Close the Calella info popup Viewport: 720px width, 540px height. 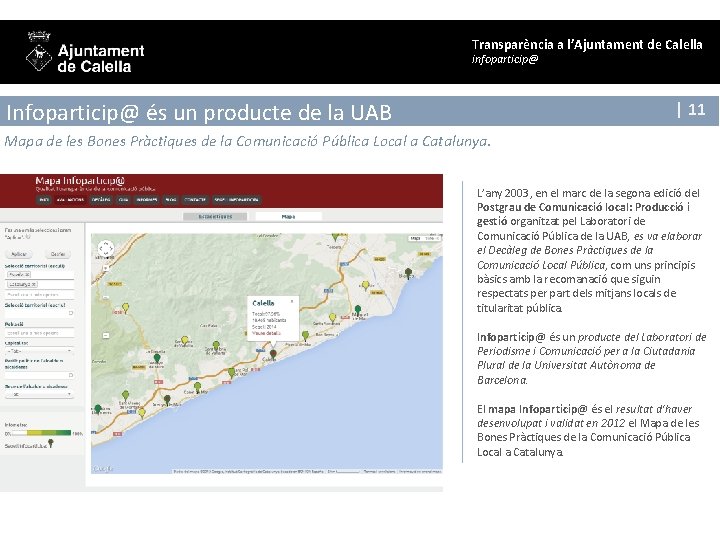click(x=292, y=301)
